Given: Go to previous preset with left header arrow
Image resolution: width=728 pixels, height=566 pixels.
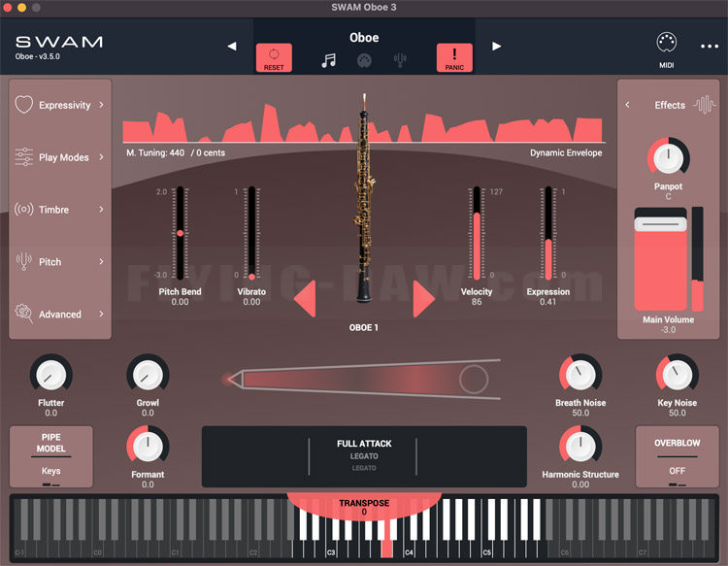Looking at the screenshot, I should [232, 46].
